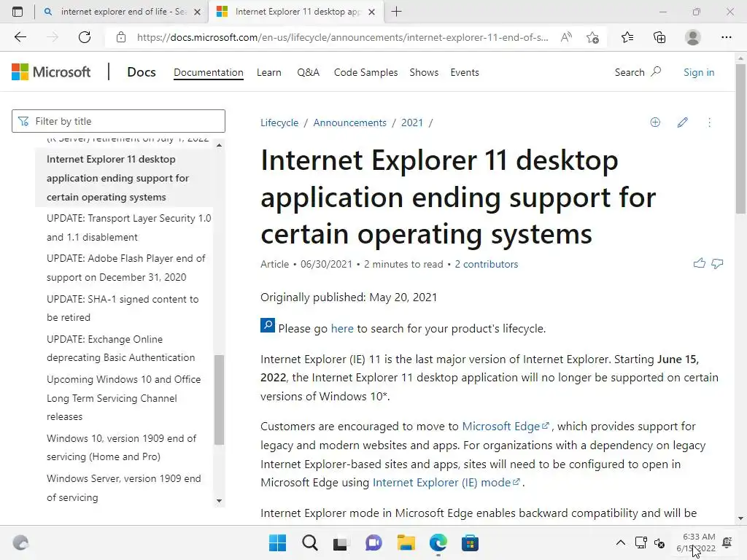Viewport: 747px width, 560px height.
Task: Open Edge Settings and more menu
Action: click(x=726, y=37)
